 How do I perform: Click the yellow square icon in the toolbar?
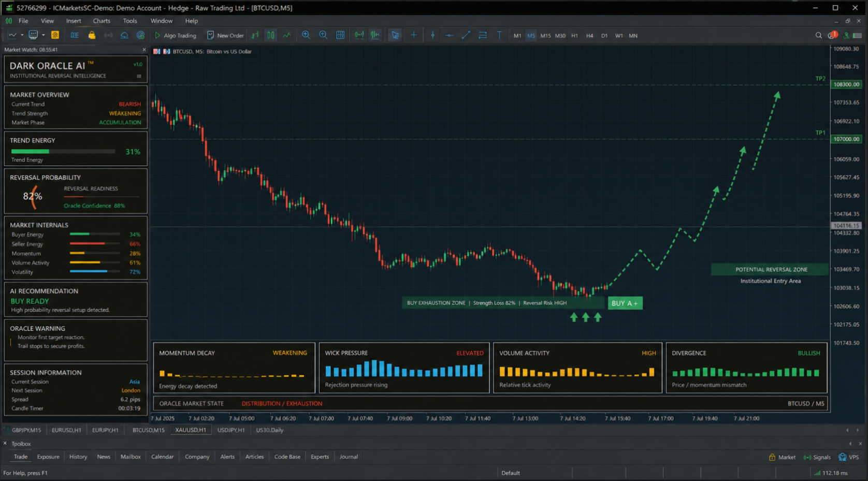click(55, 35)
